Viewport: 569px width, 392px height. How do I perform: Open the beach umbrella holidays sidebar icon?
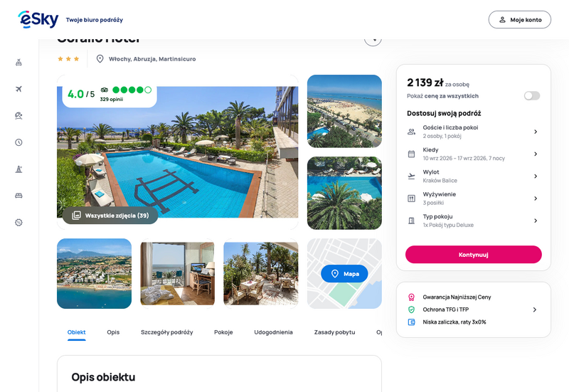click(x=19, y=115)
